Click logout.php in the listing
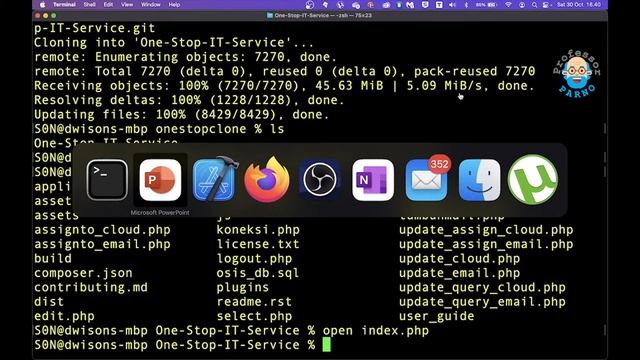Screen dimensions: 640x360 pyautogui.click(x=254, y=258)
